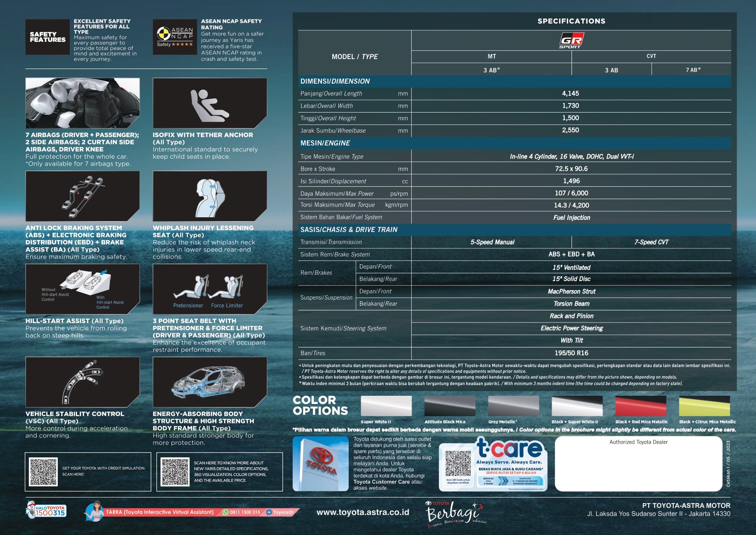The width and height of the screenshot is (756, 535).
Task: Click the TARRA virtual assistant avatar
Action: (x=94, y=511)
